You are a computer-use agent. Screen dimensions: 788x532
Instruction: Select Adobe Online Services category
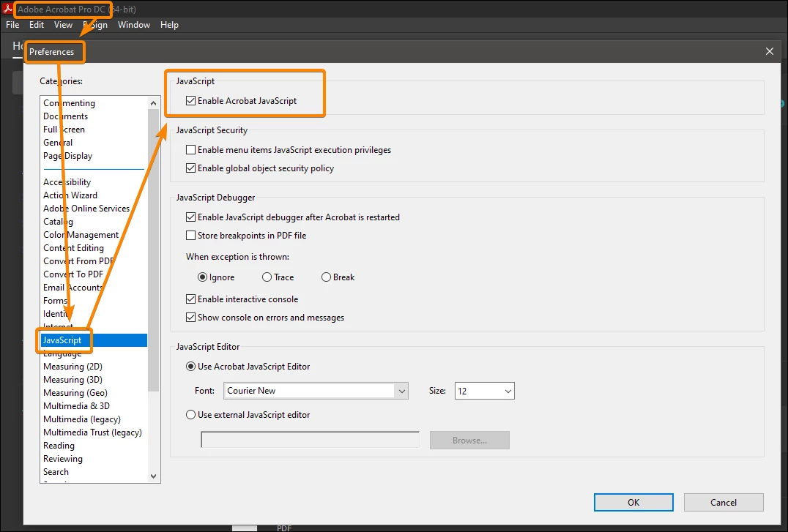coord(86,208)
